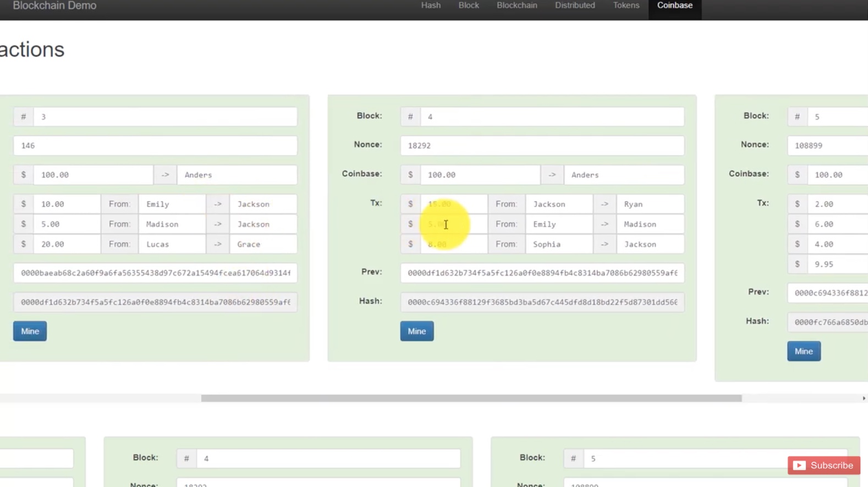
Task: Click the YouTube Subscribe button
Action: [823, 465]
